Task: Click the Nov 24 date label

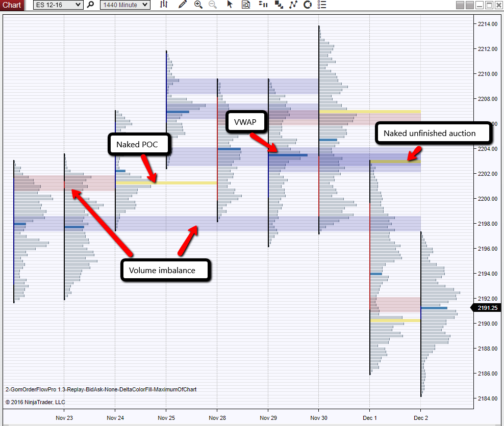Action: coord(115,418)
